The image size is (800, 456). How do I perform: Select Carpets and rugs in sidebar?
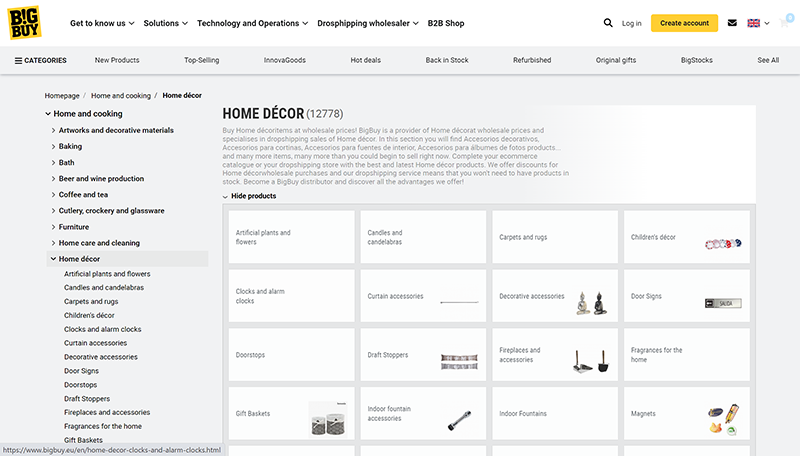click(x=91, y=301)
